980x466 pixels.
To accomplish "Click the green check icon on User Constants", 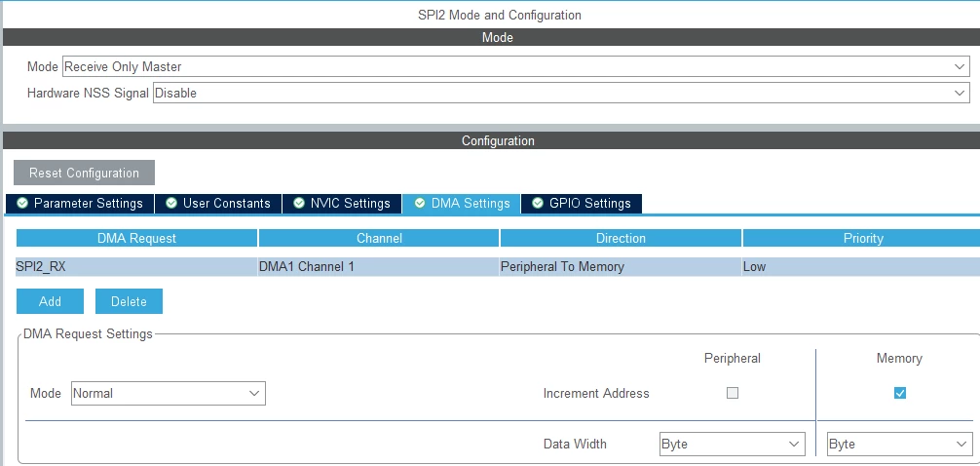I will click(171, 204).
